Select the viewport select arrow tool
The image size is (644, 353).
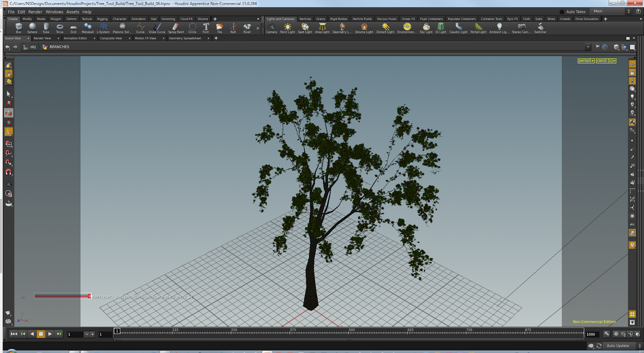[x=8, y=94]
